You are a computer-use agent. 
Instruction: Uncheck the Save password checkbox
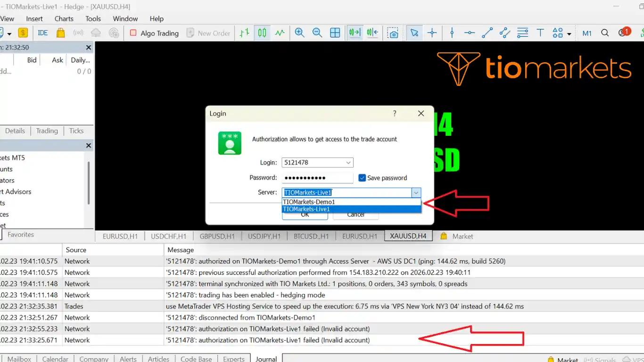pyautogui.click(x=362, y=178)
